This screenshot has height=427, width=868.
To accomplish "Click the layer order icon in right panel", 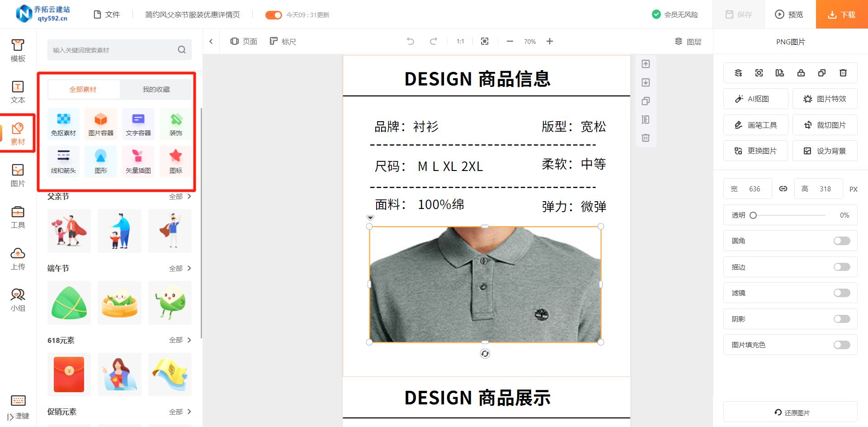I will click(738, 73).
